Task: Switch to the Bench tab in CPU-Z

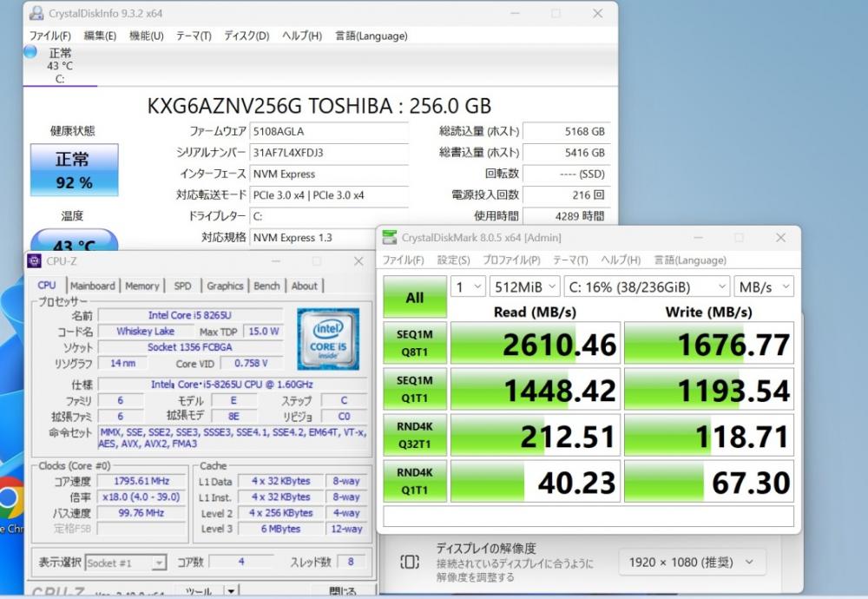Action: pyautogui.click(x=266, y=286)
